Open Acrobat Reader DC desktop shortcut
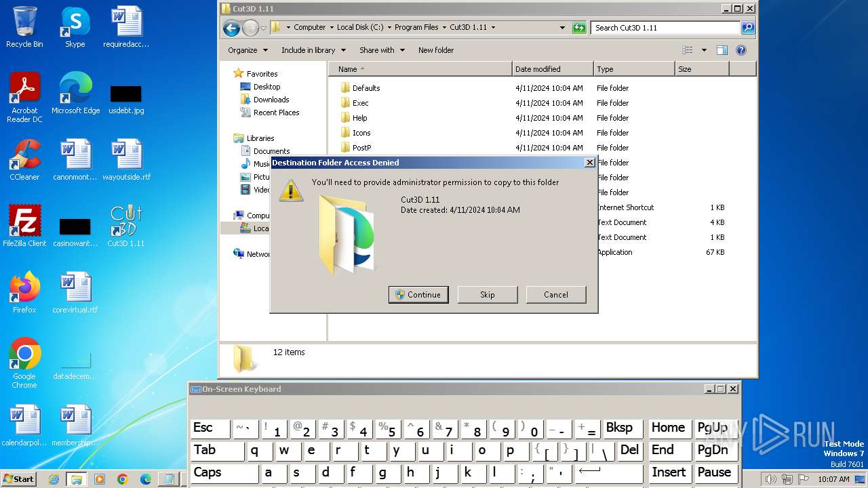The image size is (868, 488). click(x=24, y=98)
